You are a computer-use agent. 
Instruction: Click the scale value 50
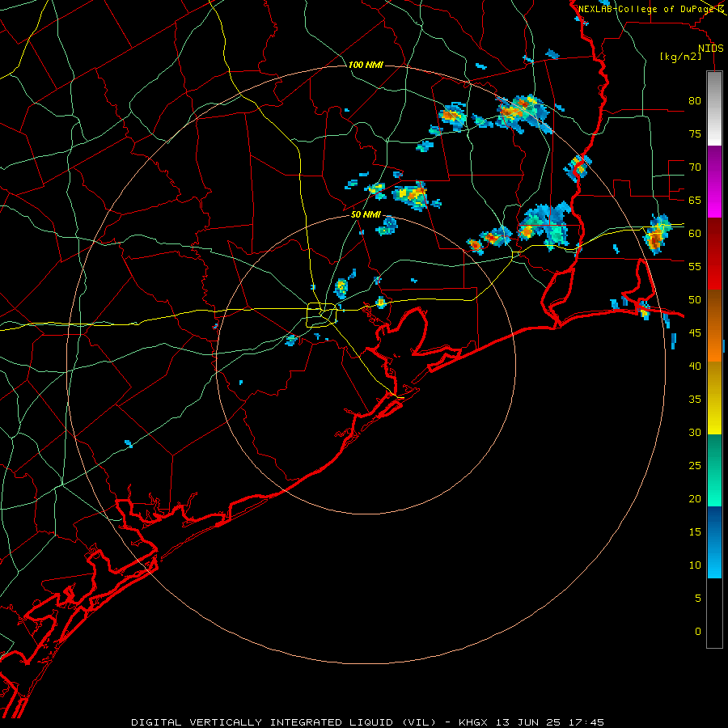coord(695,300)
